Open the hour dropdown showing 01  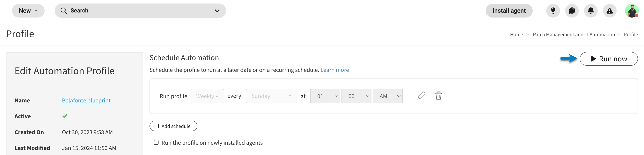[325, 96]
